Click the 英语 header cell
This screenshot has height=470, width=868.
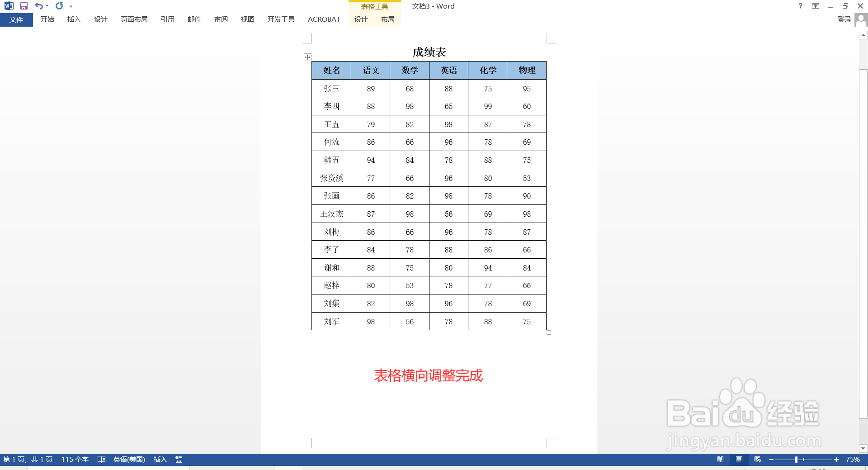point(448,71)
